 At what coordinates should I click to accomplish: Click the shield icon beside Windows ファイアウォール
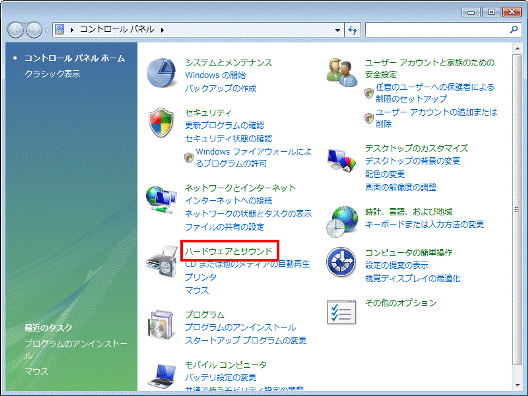[x=189, y=157]
